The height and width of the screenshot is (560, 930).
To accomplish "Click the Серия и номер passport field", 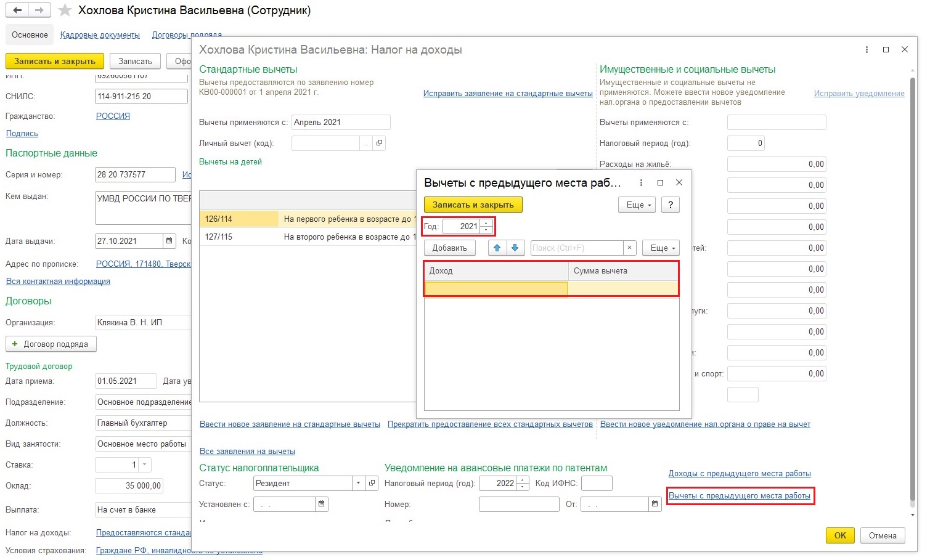I will point(135,174).
